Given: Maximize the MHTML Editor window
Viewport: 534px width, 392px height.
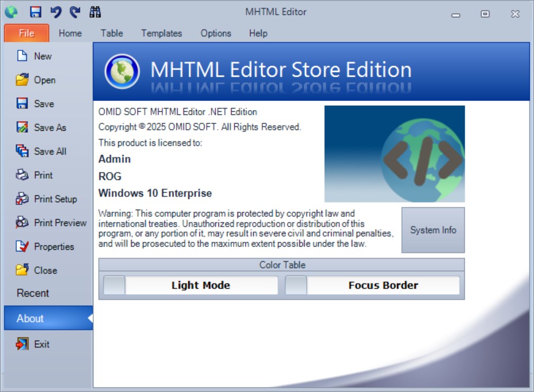Looking at the screenshot, I should tap(485, 14).
